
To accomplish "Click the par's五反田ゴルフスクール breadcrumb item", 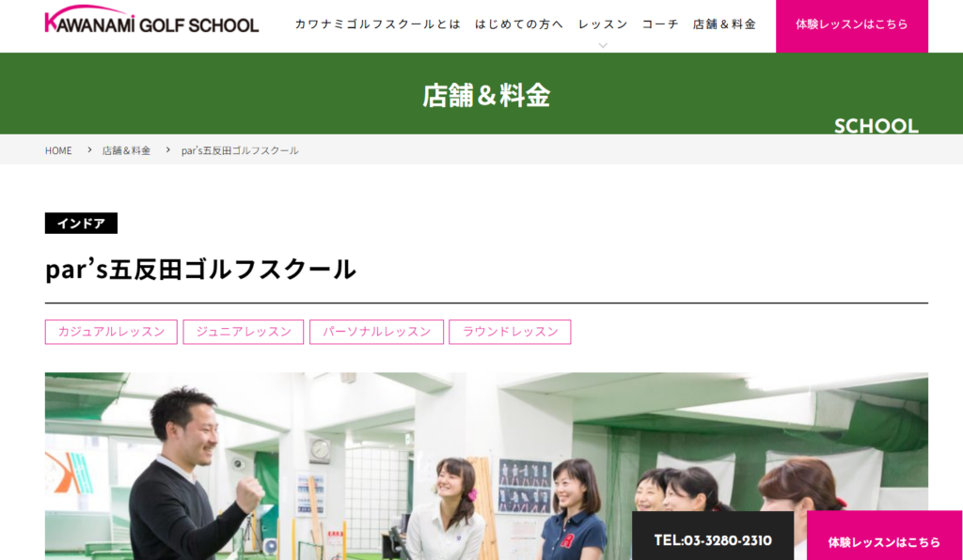I will click(x=240, y=150).
